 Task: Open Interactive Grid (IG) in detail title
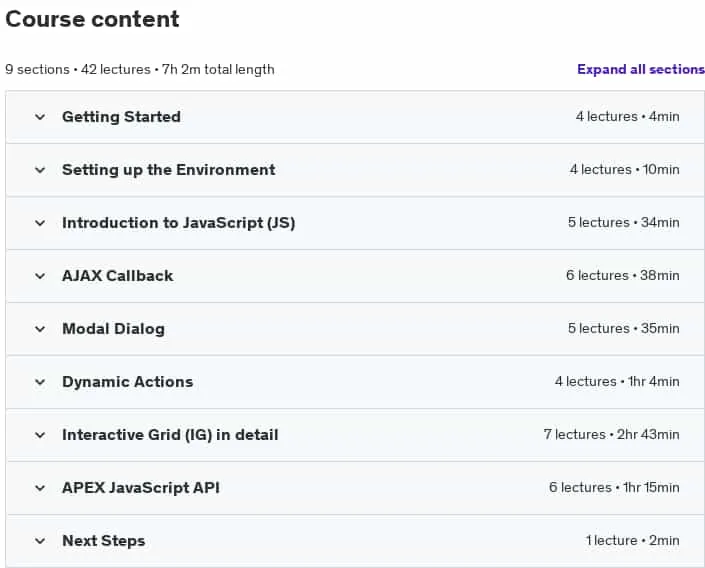pyautogui.click(x=170, y=435)
